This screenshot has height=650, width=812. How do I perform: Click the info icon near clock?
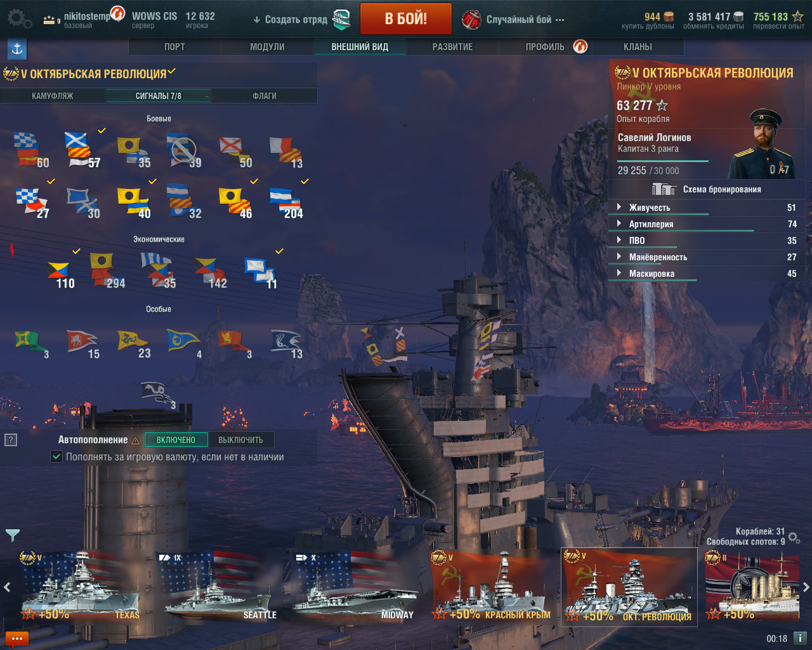click(x=800, y=638)
